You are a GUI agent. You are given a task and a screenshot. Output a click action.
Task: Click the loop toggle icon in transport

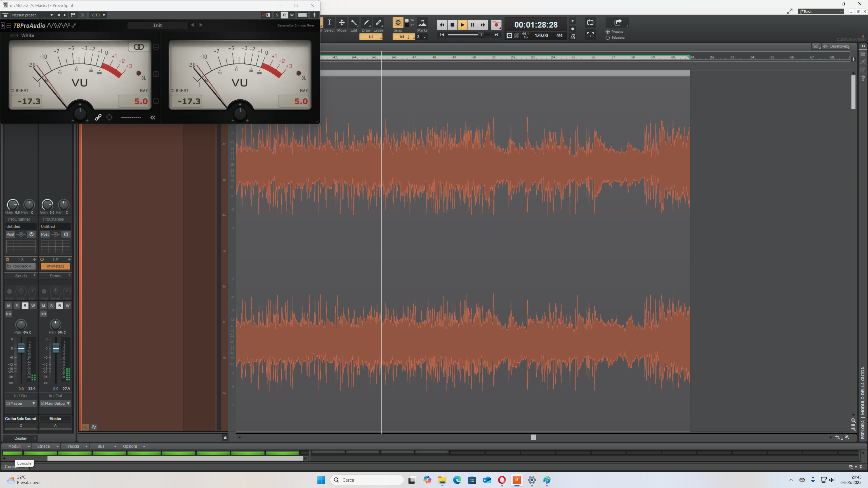[590, 23]
